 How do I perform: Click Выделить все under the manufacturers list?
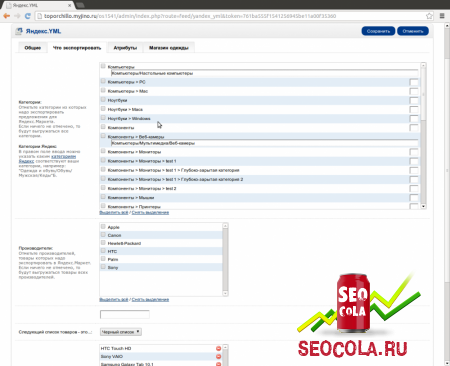click(114, 299)
